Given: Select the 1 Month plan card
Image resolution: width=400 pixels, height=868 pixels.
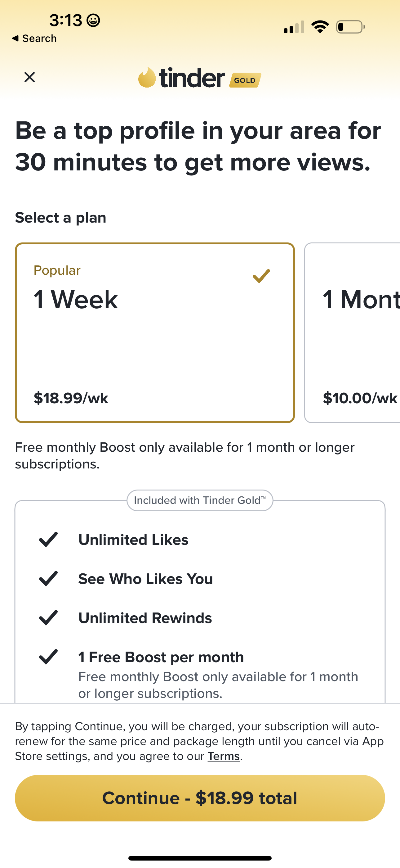Looking at the screenshot, I should click(x=352, y=332).
